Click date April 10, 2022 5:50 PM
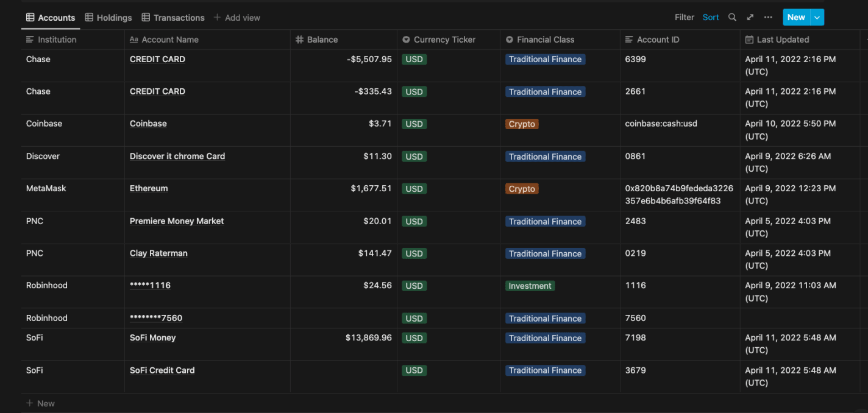 tap(791, 130)
